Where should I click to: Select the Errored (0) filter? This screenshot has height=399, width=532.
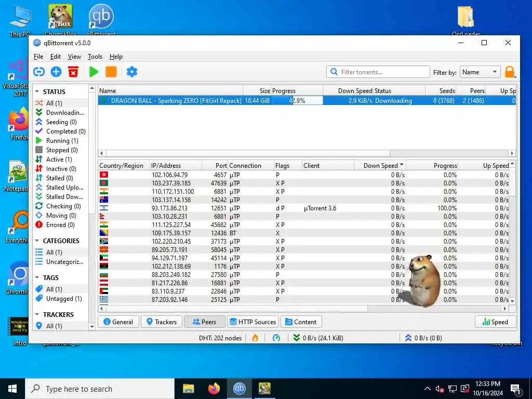[x=60, y=225]
